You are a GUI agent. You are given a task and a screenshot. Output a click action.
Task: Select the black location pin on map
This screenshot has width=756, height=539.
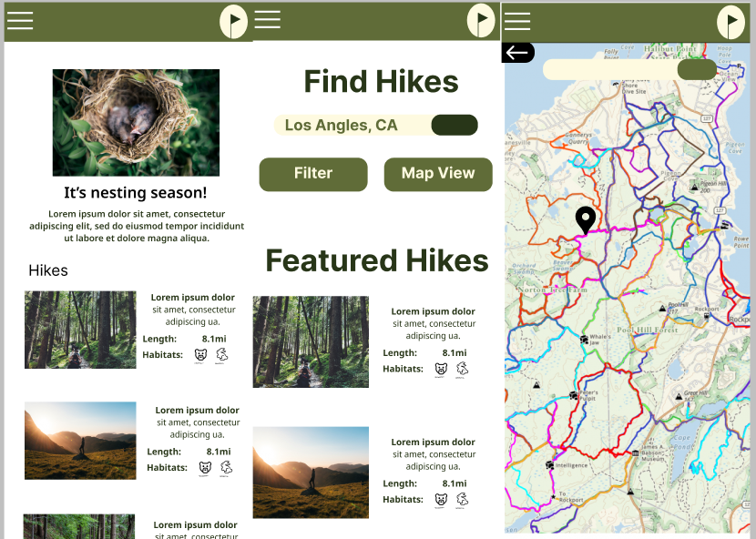click(x=586, y=219)
